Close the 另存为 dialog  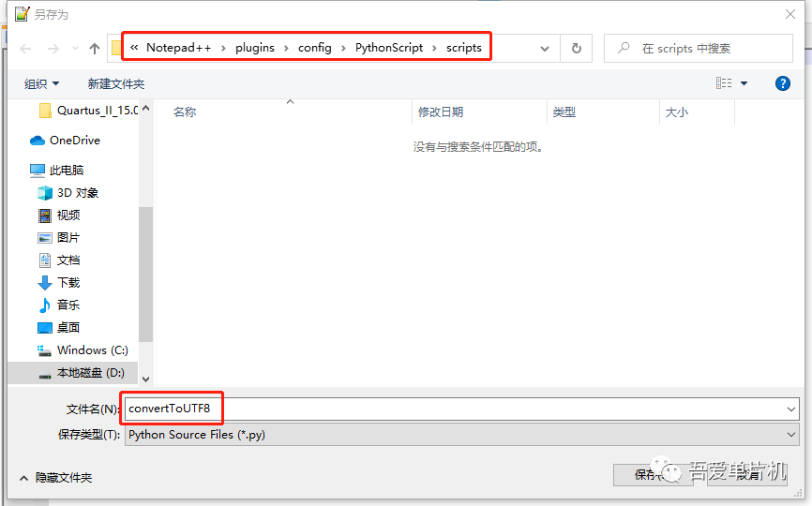point(790,14)
